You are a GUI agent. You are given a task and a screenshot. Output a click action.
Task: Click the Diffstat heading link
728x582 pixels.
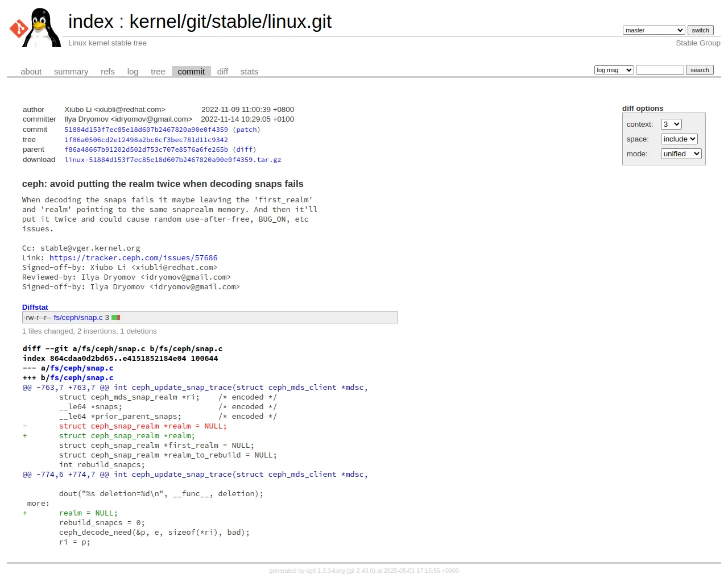pyautogui.click(x=35, y=307)
